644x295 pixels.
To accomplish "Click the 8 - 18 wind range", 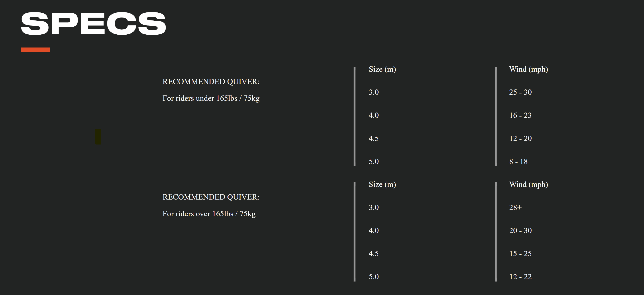I will click(x=518, y=161).
